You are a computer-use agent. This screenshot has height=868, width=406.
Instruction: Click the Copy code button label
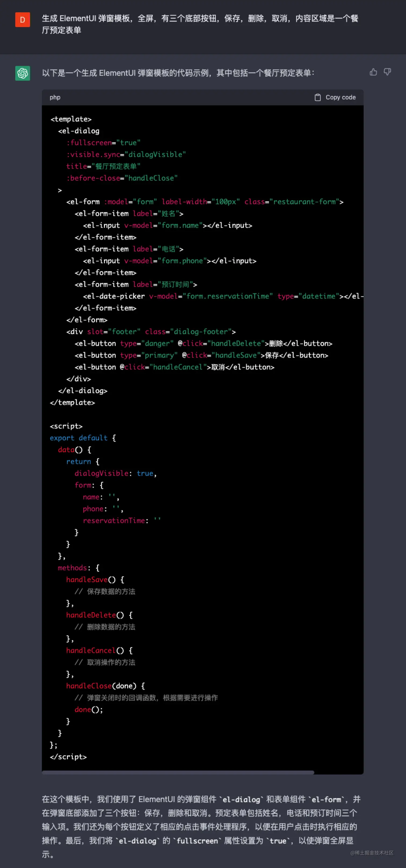[340, 97]
